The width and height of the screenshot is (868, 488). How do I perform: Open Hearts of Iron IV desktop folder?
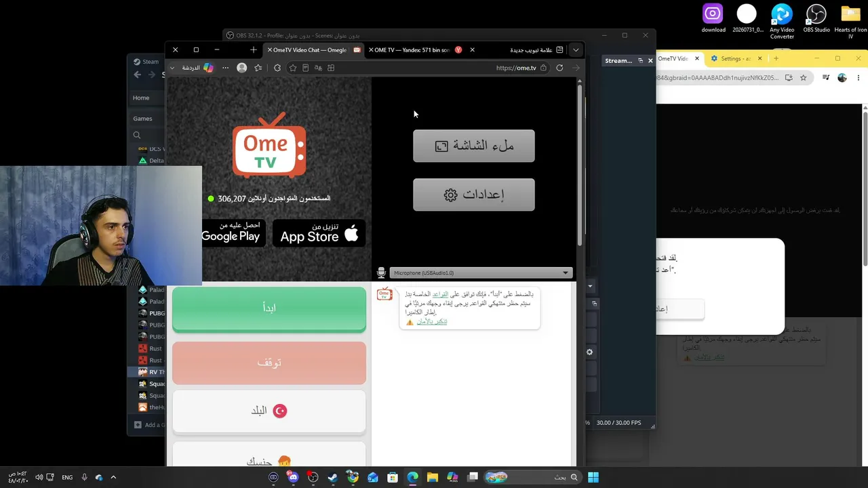pos(850,21)
